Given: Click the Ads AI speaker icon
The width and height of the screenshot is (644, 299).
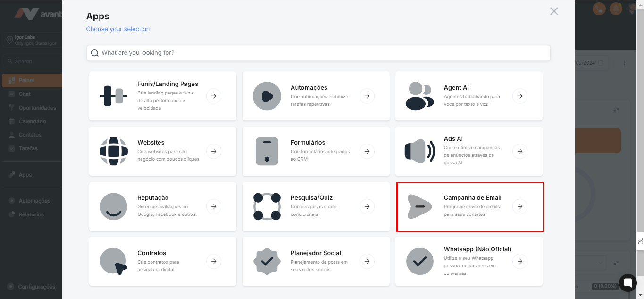Looking at the screenshot, I should (x=419, y=151).
